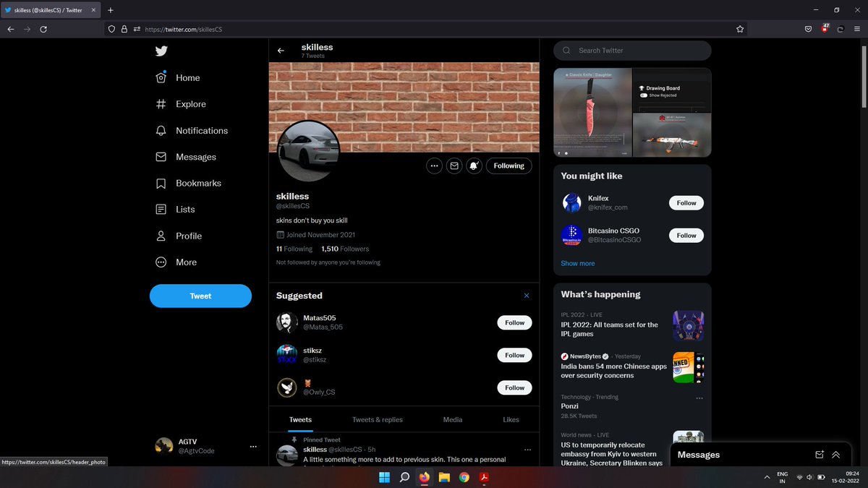Image resolution: width=868 pixels, height=488 pixels.
Task: Toggle tweet notifications bell for skilless
Action: (x=475, y=166)
